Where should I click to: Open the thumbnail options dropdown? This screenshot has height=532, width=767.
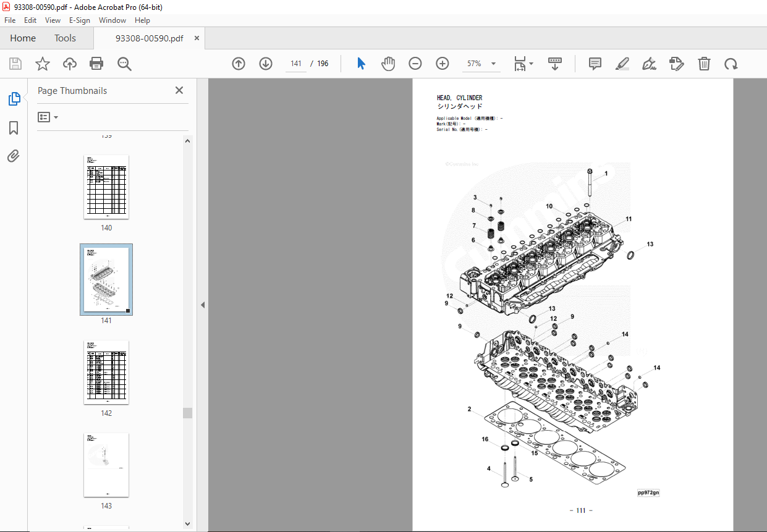point(48,117)
